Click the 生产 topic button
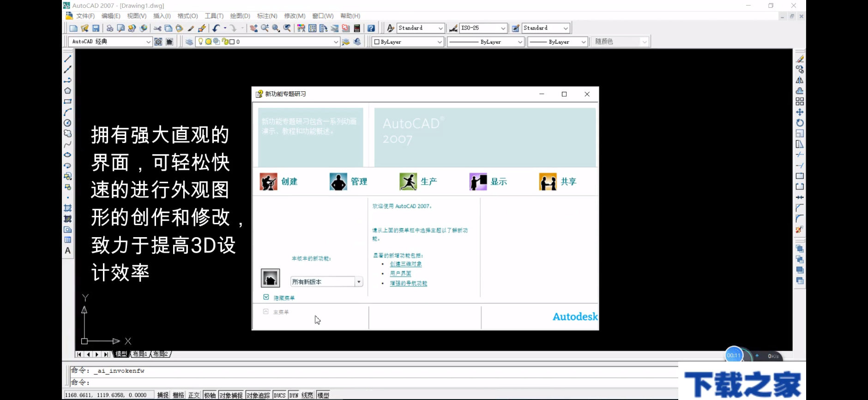The image size is (868, 400). 418,182
